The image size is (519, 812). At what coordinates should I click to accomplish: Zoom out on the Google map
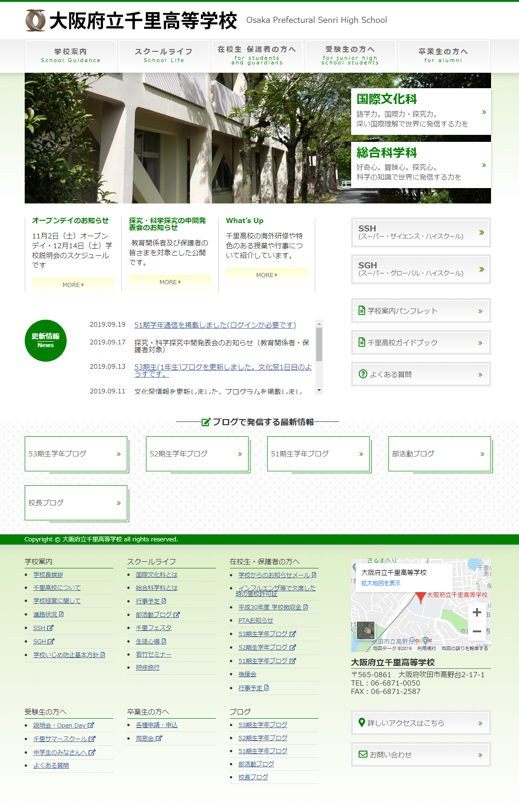click(x=477, y=631)
